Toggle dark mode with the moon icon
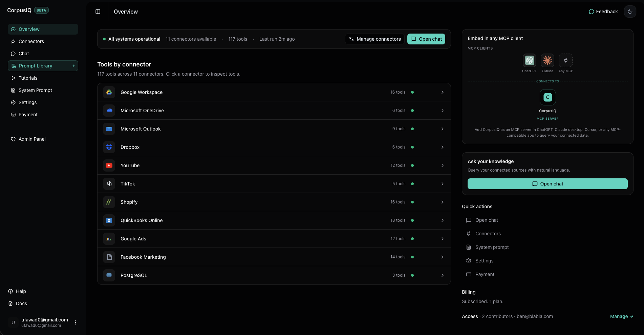The image size is (644, 335). pos(630,12)
